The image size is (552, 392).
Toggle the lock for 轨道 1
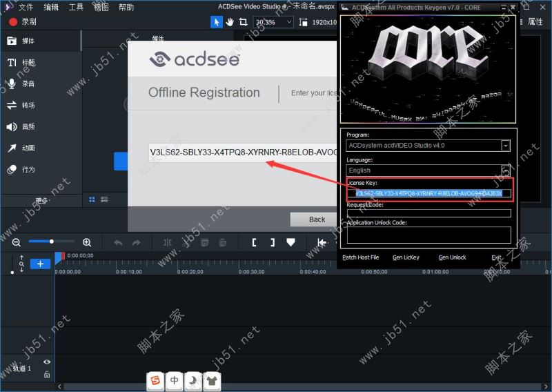(x=47, y=374)
